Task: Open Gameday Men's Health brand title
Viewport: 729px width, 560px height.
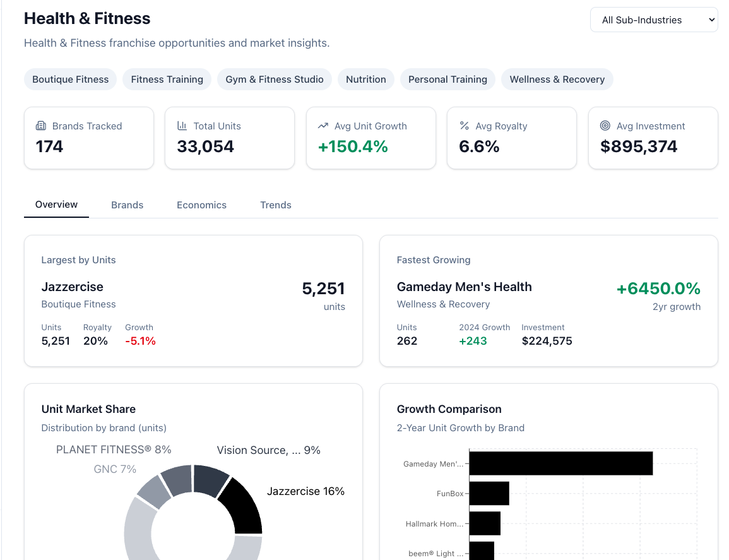Action: [x=464, y=287]
